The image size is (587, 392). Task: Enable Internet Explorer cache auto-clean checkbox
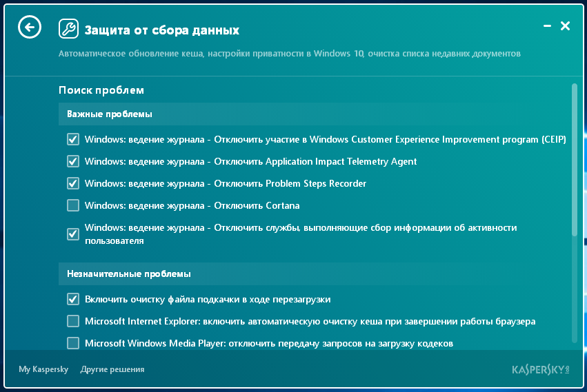tap(73, 321)
